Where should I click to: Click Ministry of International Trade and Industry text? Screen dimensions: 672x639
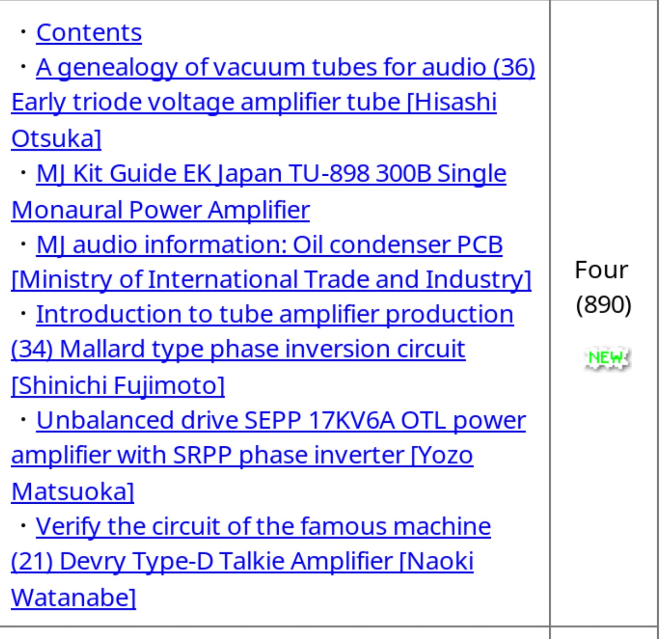(271, 279)
